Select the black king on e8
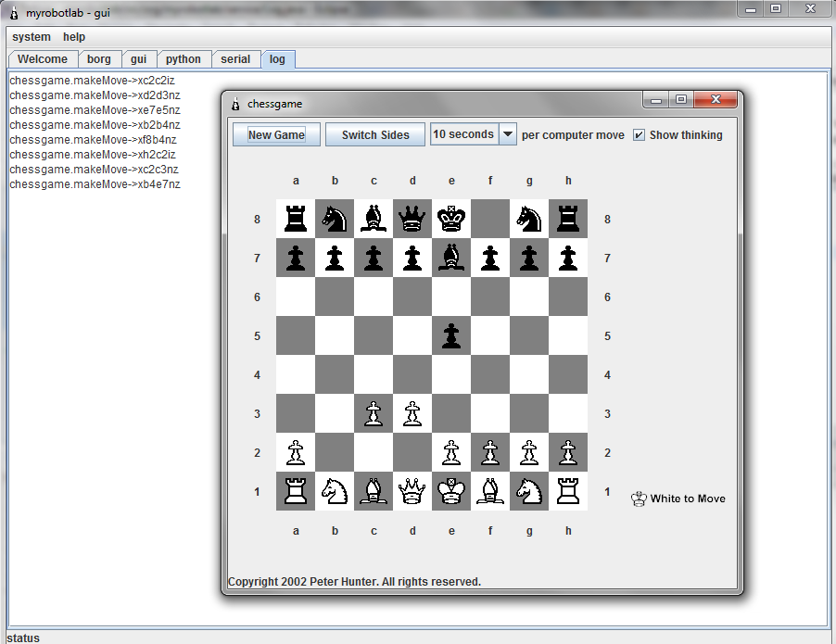Image resolution: width=836 pixels, height=644 pixels. pos(451,219)
